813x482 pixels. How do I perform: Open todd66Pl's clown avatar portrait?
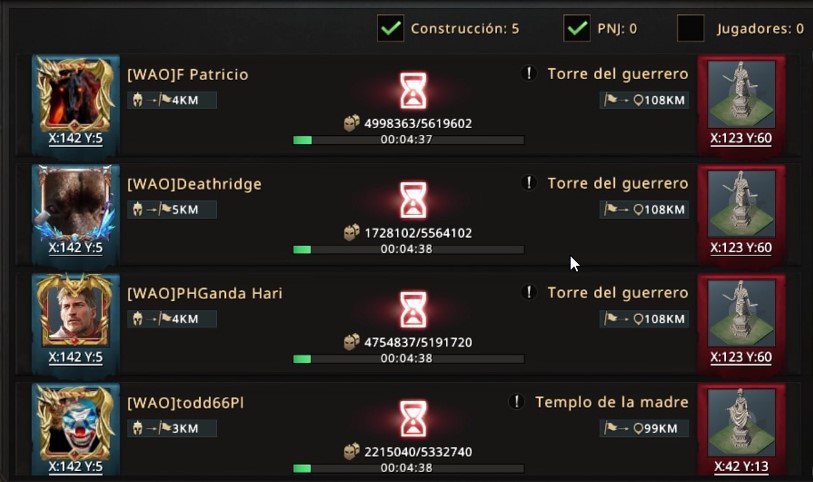coord(76,422)
